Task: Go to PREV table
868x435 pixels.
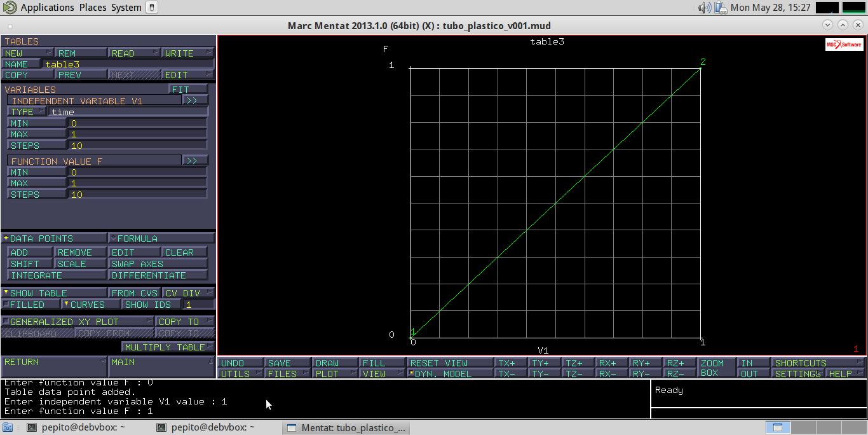Action: pyautogui.click(x=81, y=75)
